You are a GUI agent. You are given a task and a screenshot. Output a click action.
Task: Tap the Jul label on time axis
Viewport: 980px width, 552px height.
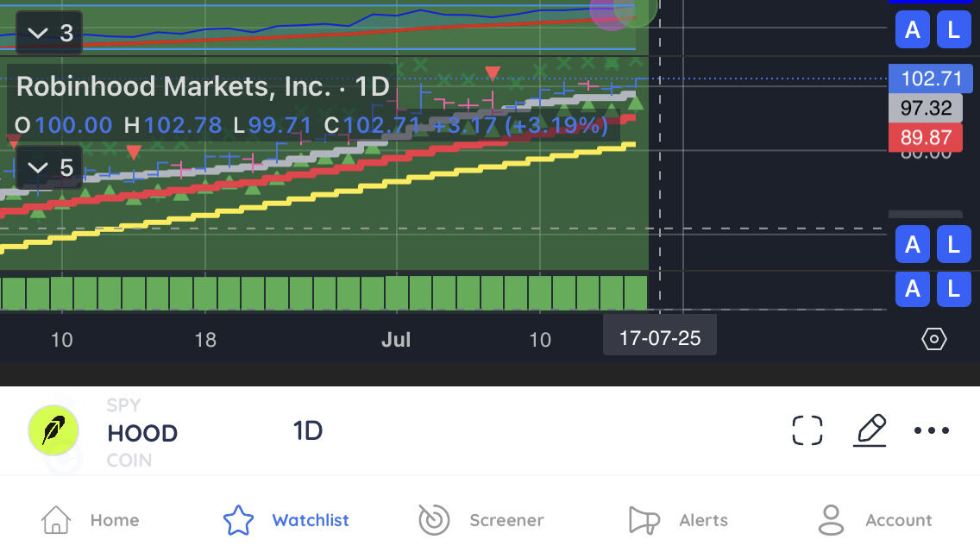396,340
